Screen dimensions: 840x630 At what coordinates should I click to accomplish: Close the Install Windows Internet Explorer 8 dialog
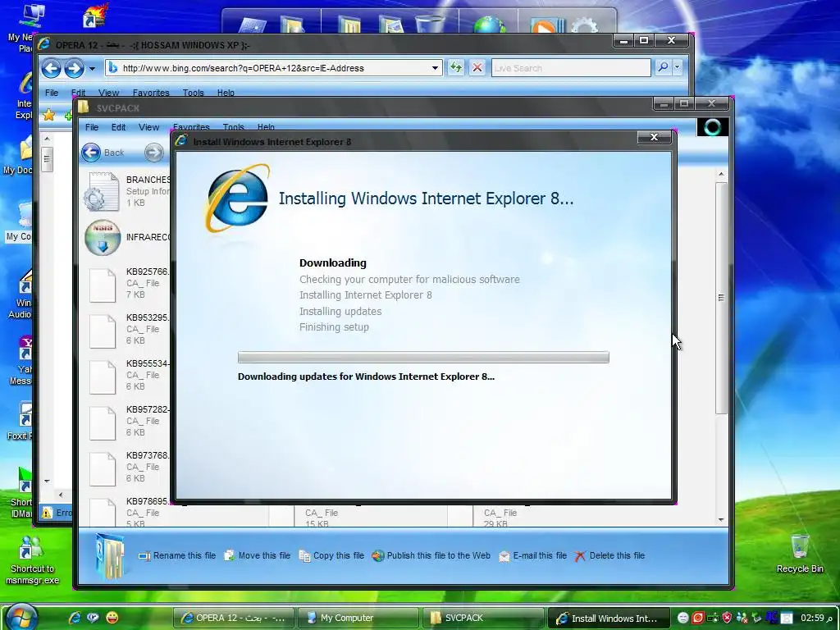(654, 137)
